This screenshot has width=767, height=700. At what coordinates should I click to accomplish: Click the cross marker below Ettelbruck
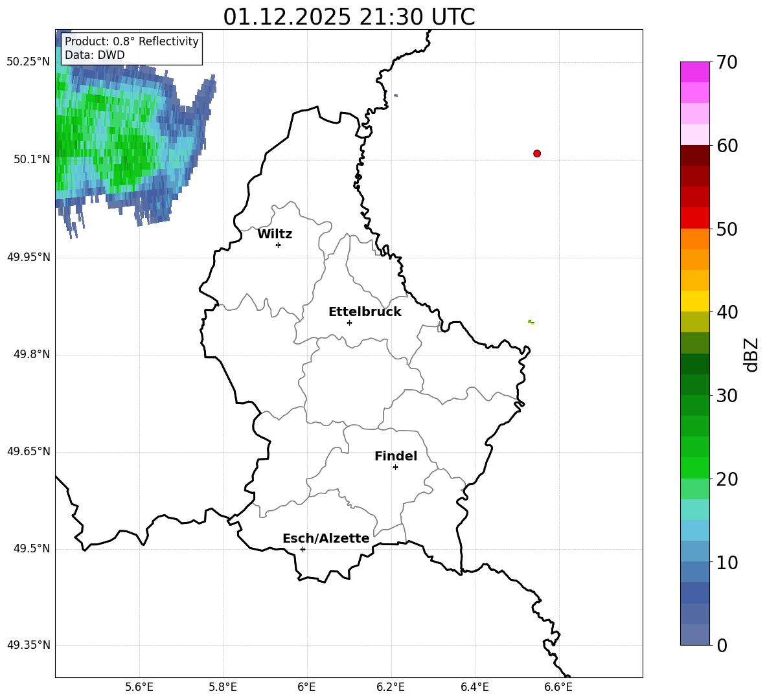[349, 322]
